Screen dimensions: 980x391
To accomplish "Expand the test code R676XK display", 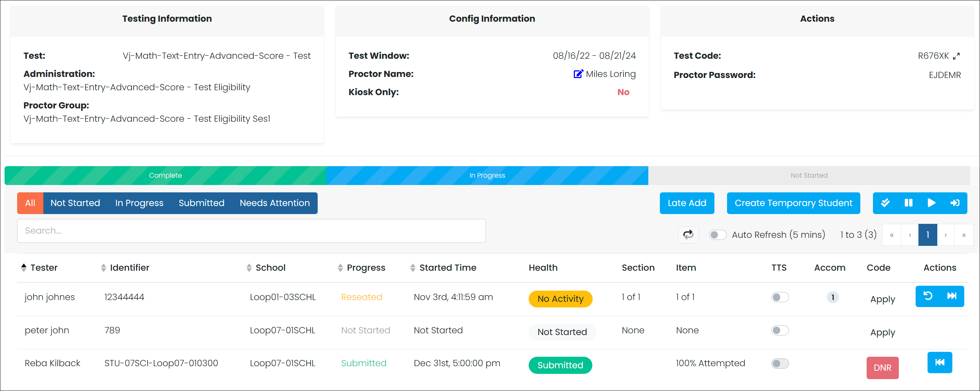I will click(957, 56).
